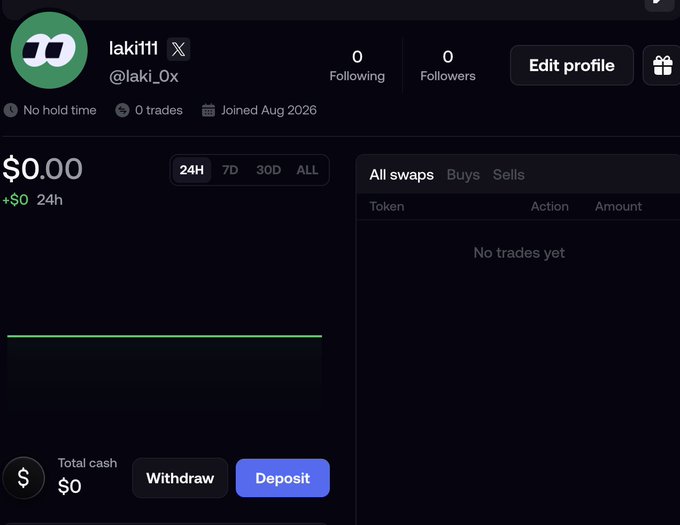
Task: Click the $0.00 portfolio balance
Action: [42, 169]
